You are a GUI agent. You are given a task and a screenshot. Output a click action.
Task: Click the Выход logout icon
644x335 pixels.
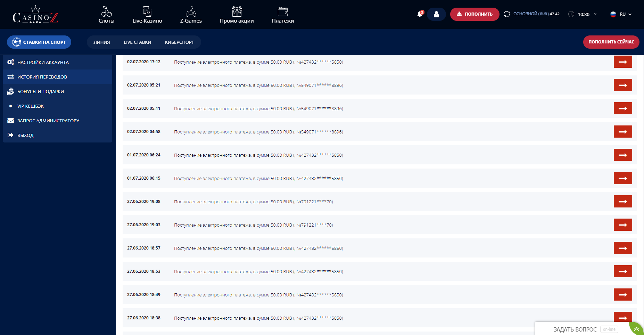(11, 135)
